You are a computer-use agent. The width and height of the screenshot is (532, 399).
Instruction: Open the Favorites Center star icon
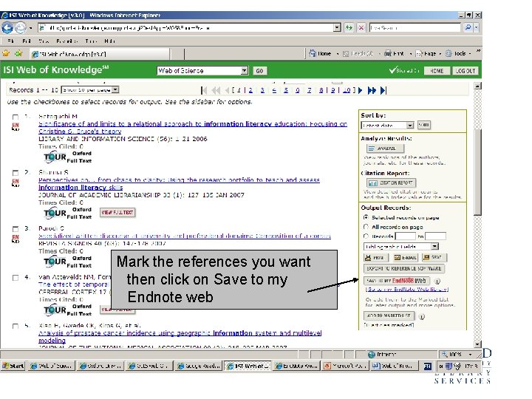click(x=6, y=53)
